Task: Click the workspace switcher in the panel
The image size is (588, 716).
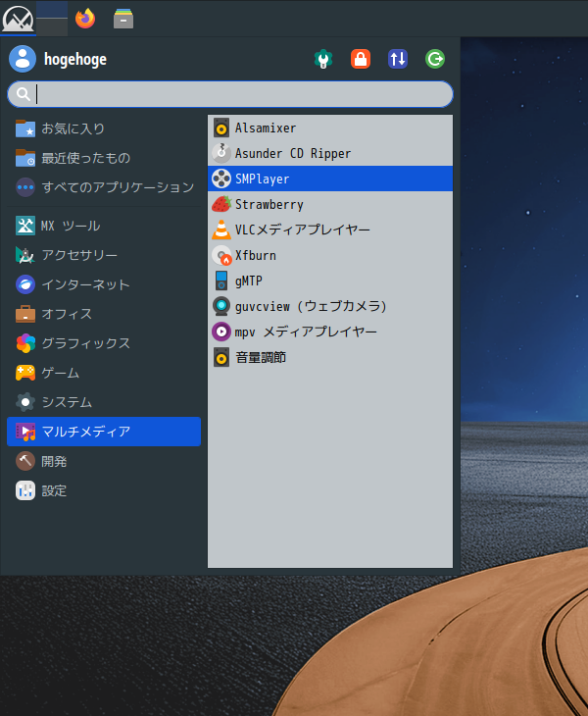Action: click(x=52, y=19)
